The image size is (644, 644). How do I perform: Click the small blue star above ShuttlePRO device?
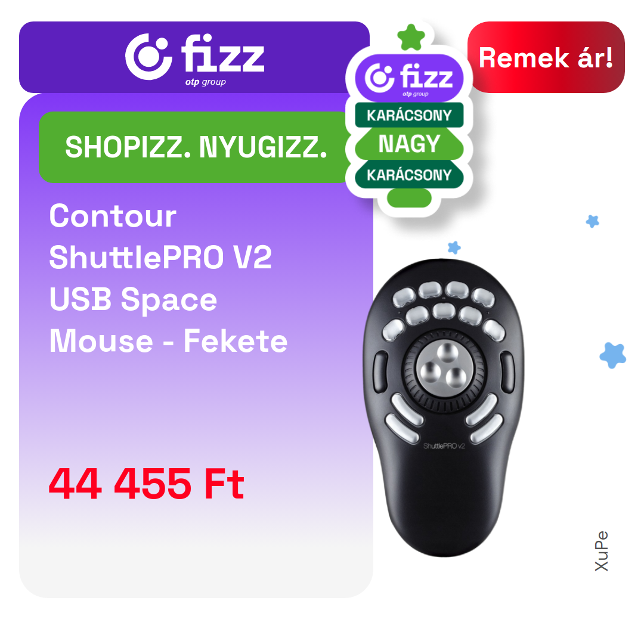pyautogui.click(x=454, y=247)
